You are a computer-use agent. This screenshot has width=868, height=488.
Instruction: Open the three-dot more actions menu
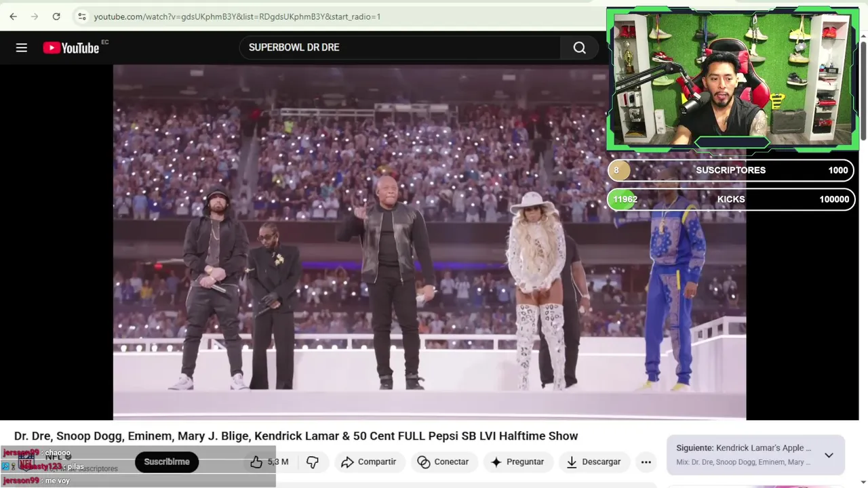click(646, 462)
